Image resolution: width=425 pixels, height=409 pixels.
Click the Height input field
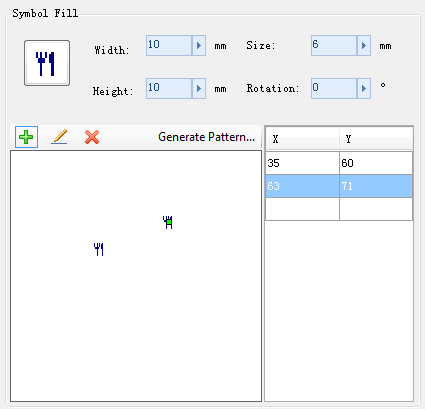click(x=169, y=88)
